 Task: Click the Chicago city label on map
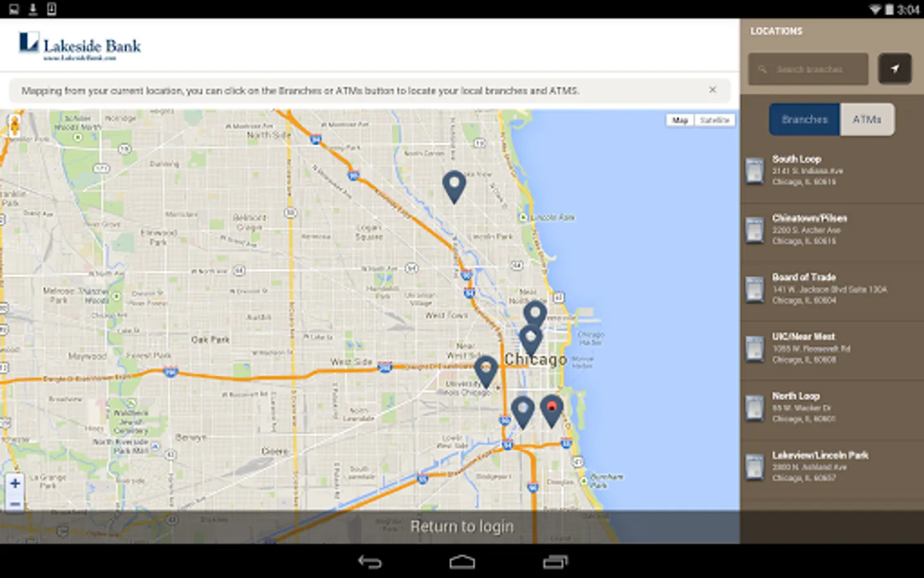[536, 360]
